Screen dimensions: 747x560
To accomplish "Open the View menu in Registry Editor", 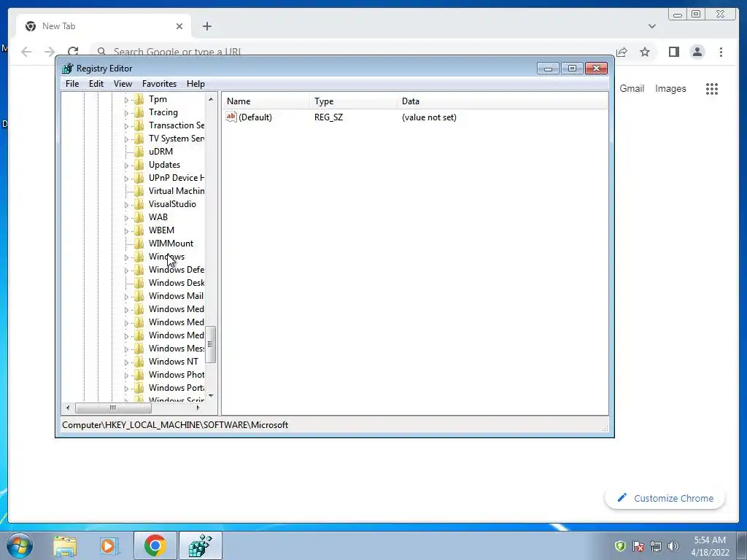I will click(123, 84).
